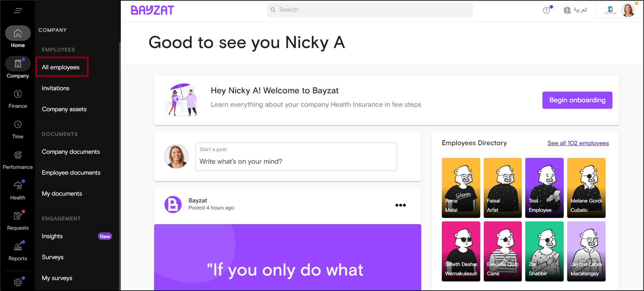Follow the See all 102 employees link
This screenshot has height=291, width=644.
coord(578,143)
